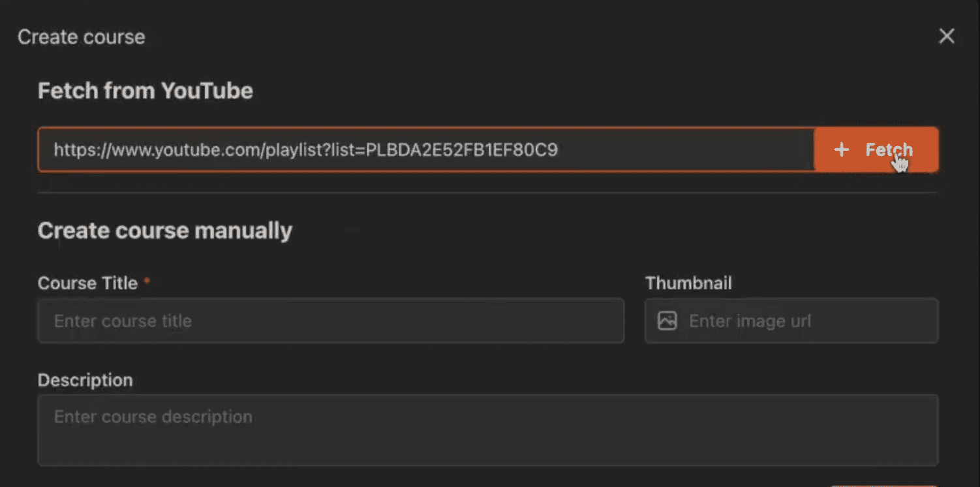Click the orange required asterisk by Course Title
The width and height of the screenshot is (980, 487).
147,281
